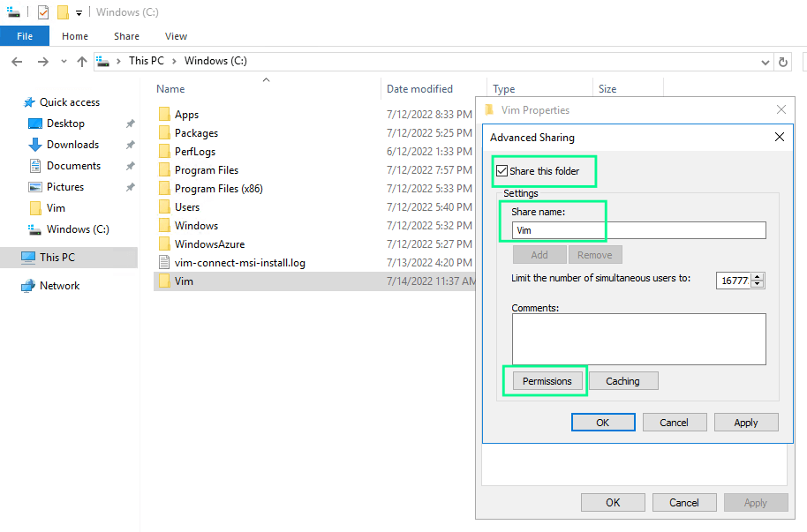Toggle the Share this folder checkbox

point(502,171)
